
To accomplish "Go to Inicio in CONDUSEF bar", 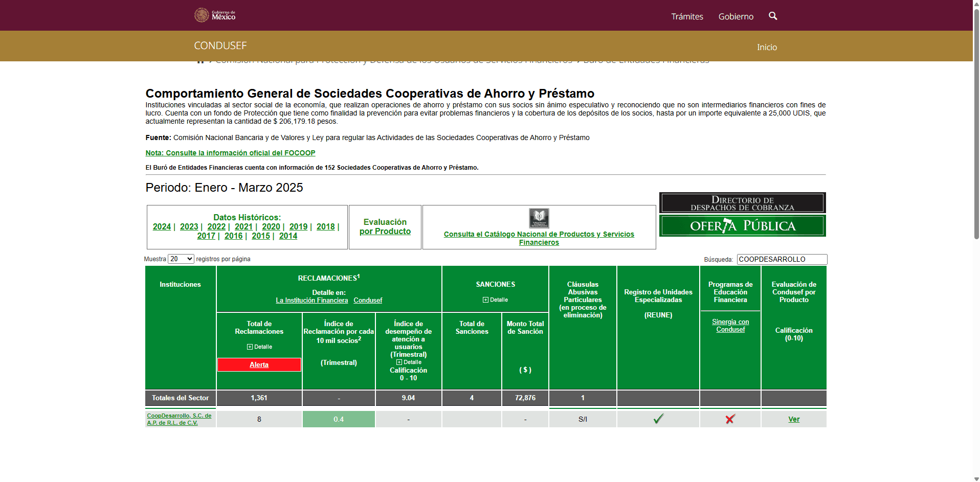I will tap(767, 47).
